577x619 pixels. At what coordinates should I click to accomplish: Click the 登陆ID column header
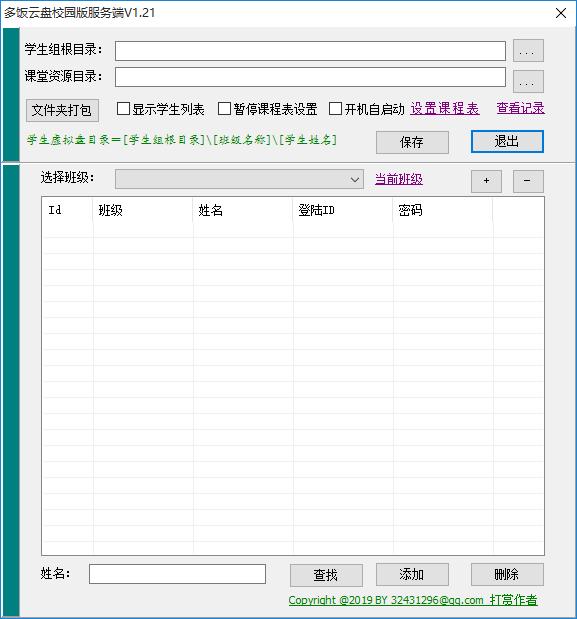[x=343, y=210]
